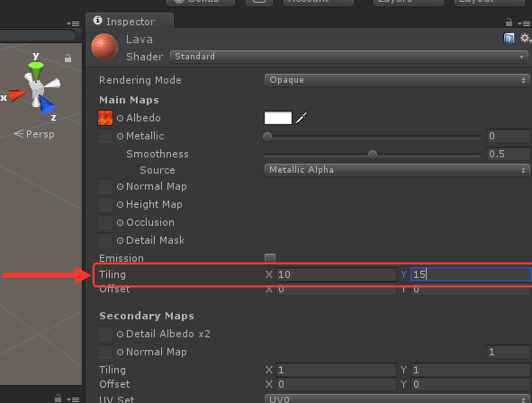The width and height of the screenshot is (532, 403).
Task: Click the main Tiling Y field
Action: tap(471, 274)
